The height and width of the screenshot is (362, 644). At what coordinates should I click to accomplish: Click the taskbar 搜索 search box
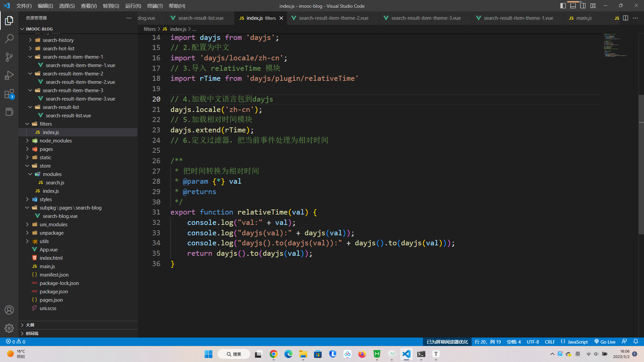[234, 354]
